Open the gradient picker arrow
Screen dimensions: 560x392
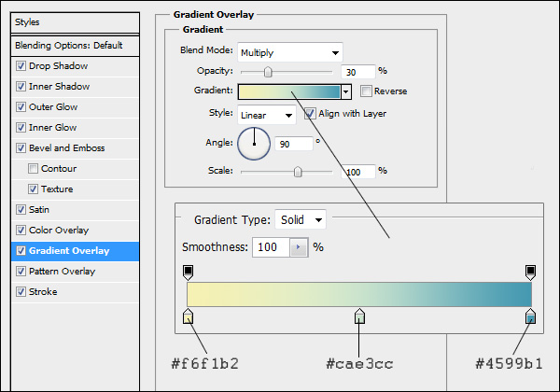pos(346,91)
